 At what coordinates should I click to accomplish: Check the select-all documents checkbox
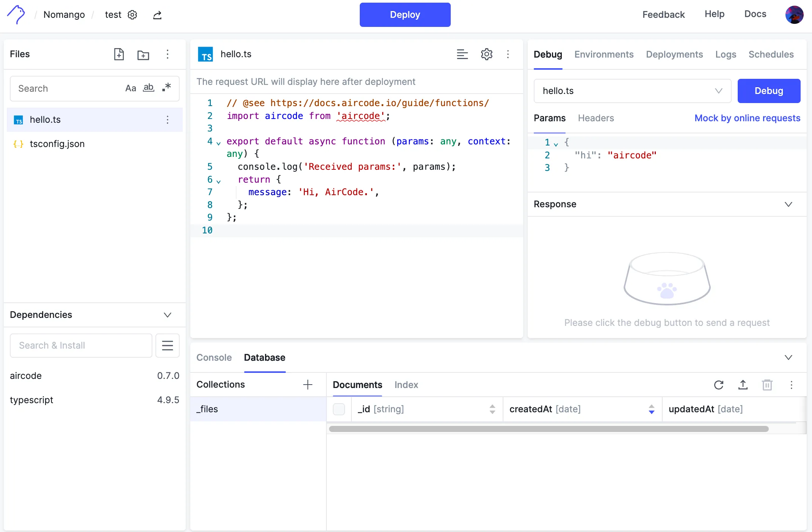coord(339,409)
